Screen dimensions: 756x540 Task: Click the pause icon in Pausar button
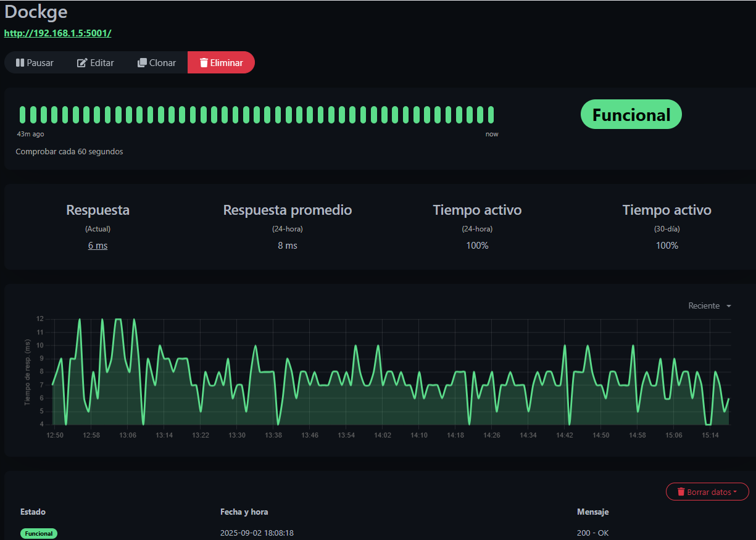[x=20, y=63]
